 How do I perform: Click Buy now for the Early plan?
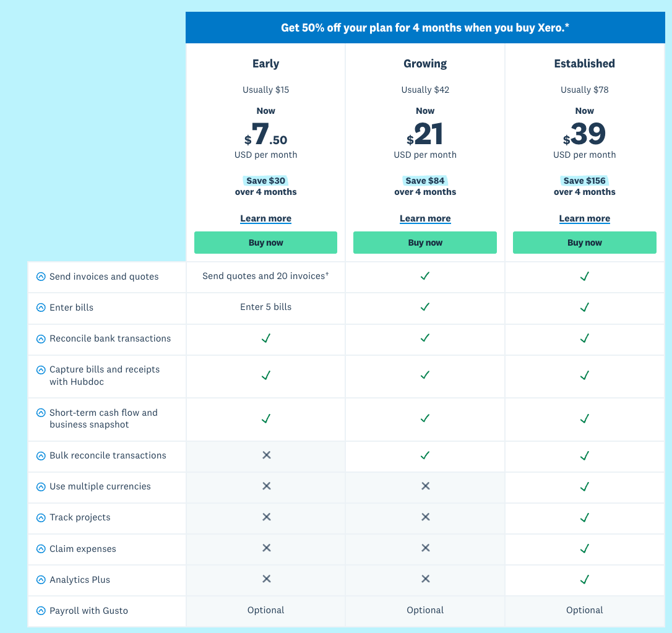(265, 243)
